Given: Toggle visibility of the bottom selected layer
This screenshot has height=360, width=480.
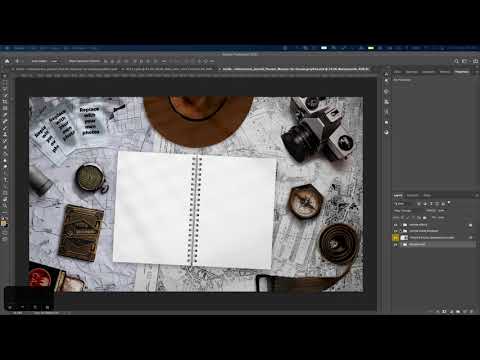Looking at the screenshot, I should (x=396, y=244).
